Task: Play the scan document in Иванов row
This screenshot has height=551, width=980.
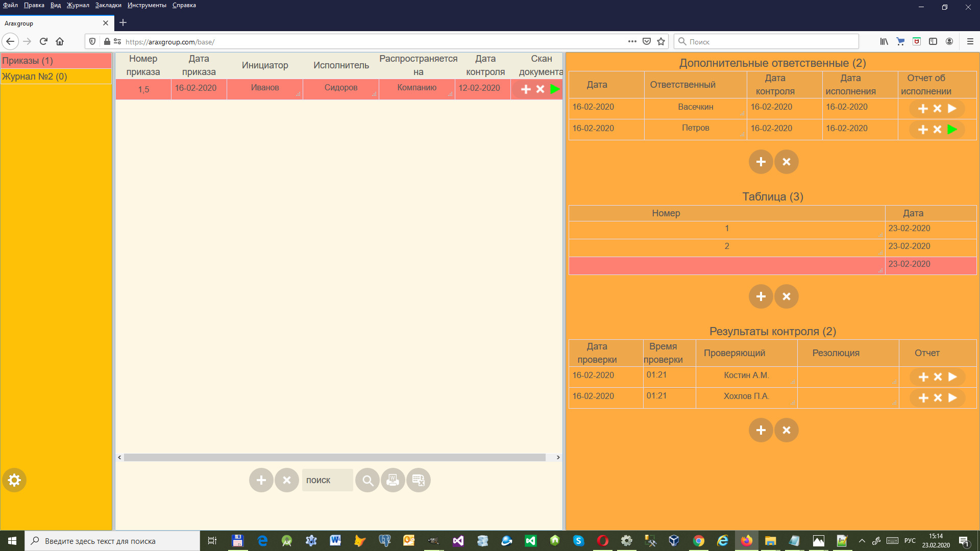Action: 555,89
